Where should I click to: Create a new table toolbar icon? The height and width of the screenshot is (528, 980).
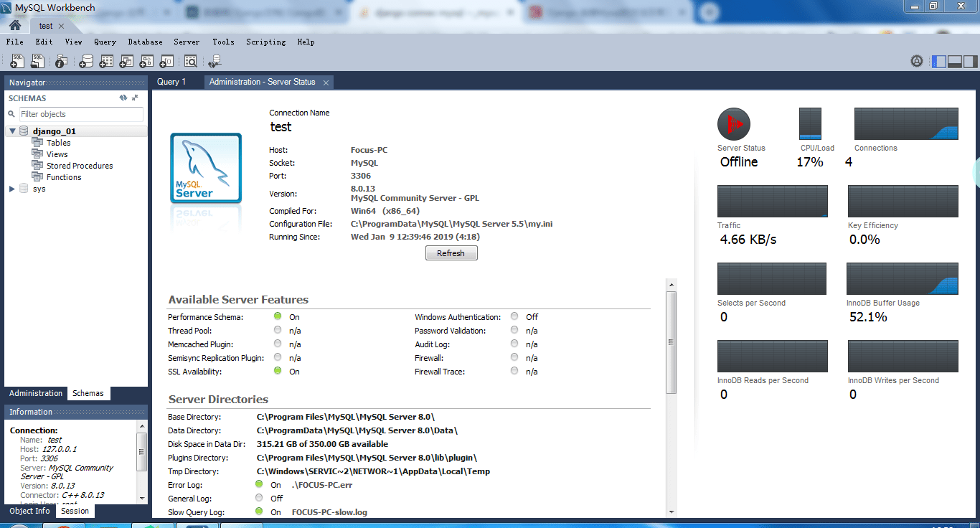[x=106, y=62]
